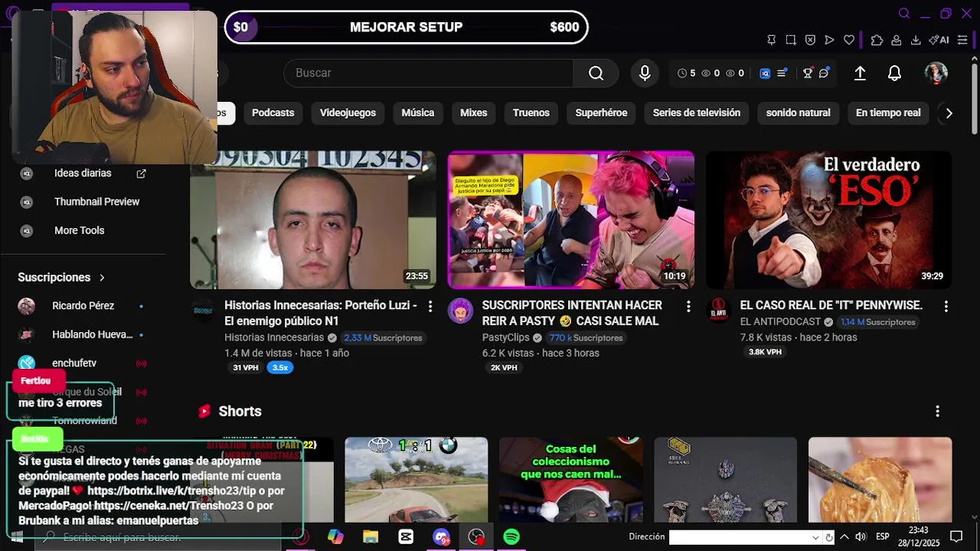Activate voice search microphone
This screenshot has width=980, height=551.
645,73
